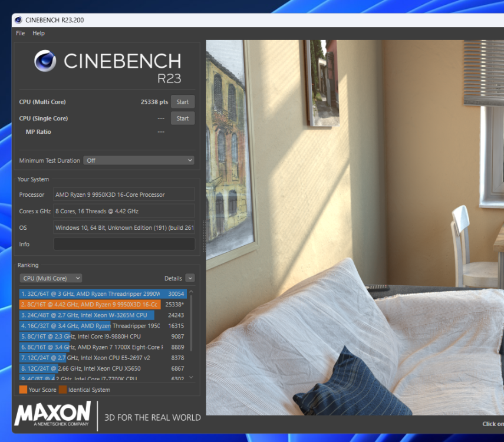
Task: Expand the ranking Details arrow
Action: (190, 278)
